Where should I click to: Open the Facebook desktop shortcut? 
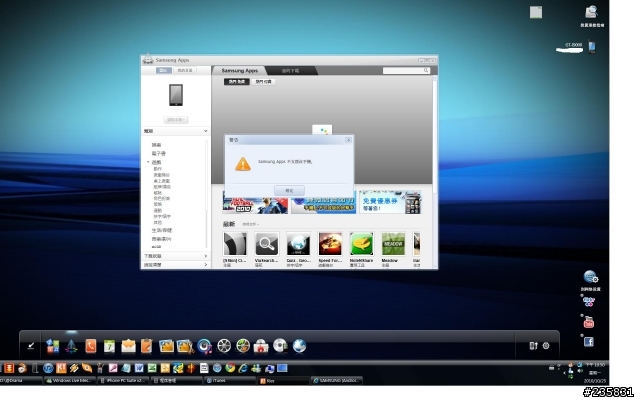click(589, 342)
